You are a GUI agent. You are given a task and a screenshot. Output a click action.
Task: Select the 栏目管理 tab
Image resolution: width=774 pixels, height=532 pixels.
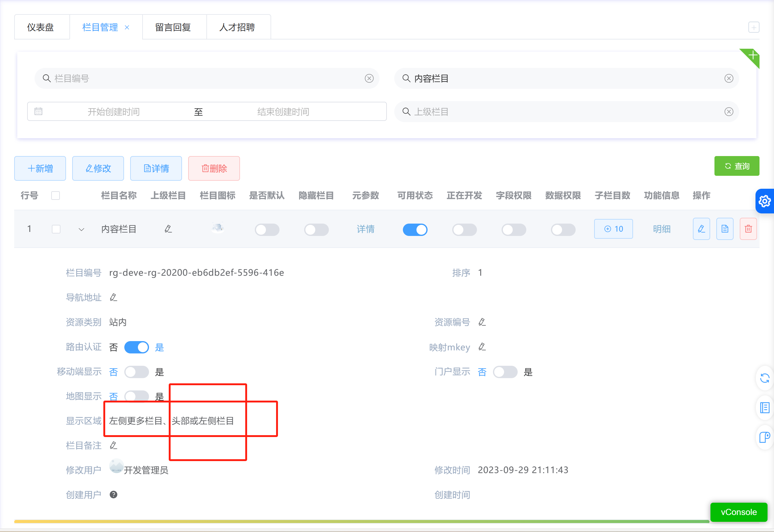(100, 27)
